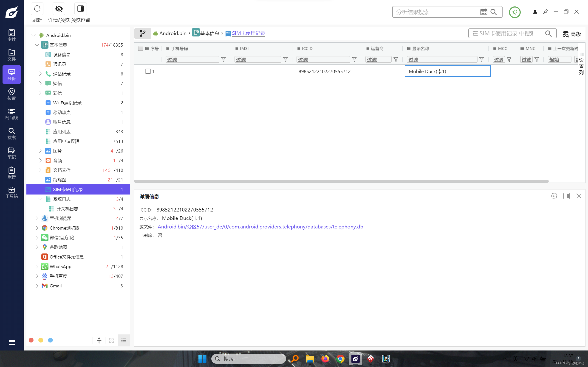
Task: Click the branch tree icon beside breadcrumb
Action: point(142,33)
